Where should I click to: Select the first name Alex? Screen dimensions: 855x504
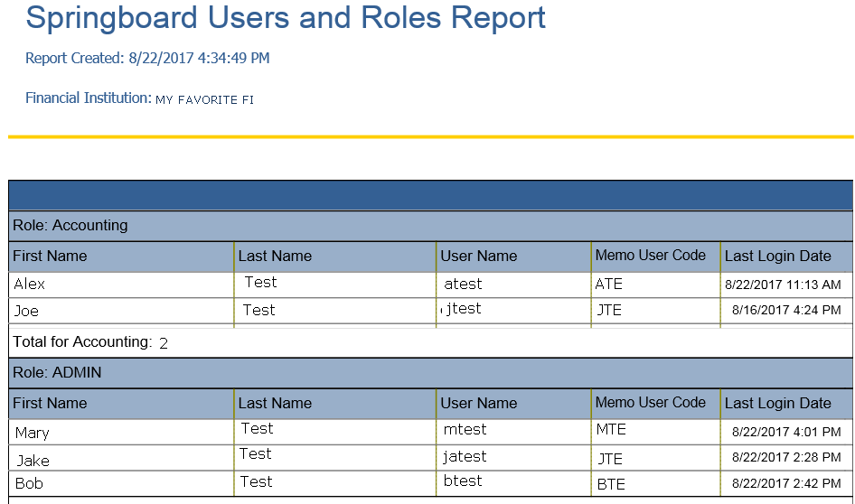tap(30, 284)
